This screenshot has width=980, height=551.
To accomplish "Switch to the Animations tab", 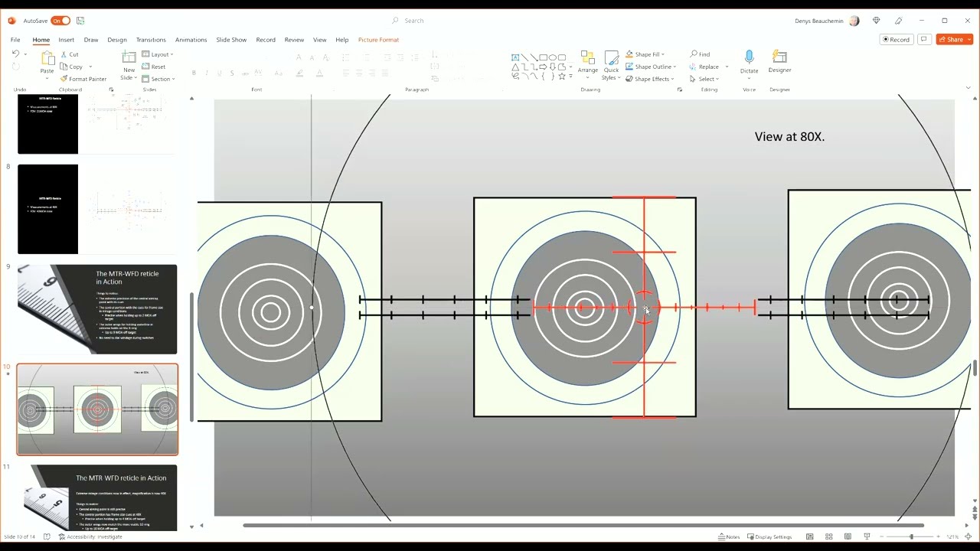I will [191, 40].
